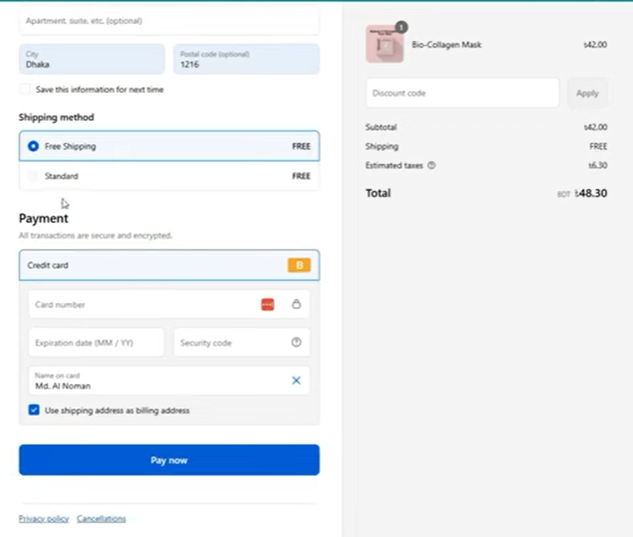Click the orange B credit card badge
Image resolution: width=633 pixels, height=537 pixels.
tap(299, 265)
